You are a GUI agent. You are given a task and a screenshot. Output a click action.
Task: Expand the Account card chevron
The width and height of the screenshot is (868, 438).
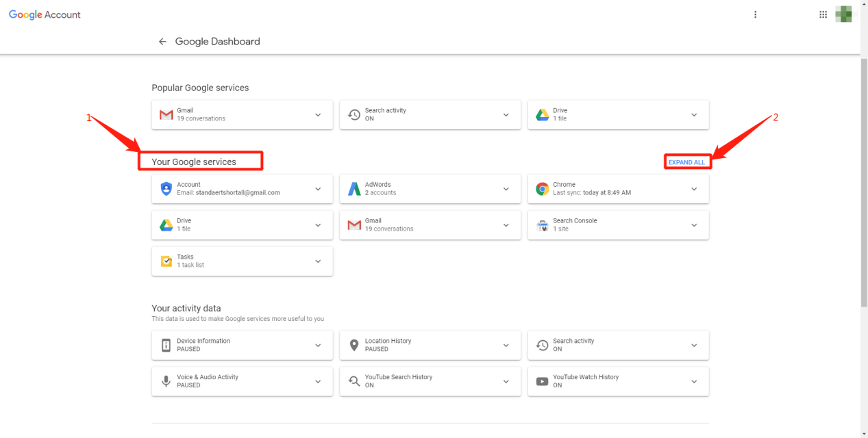point(318,189)
